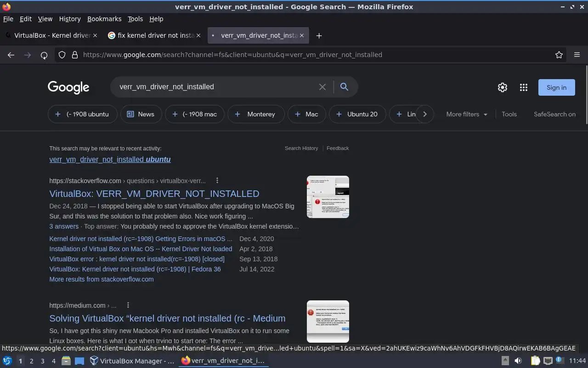Show the desktop from taskbar icon
588x368 pixels.
pyautogui.click(x=79, y=361)
